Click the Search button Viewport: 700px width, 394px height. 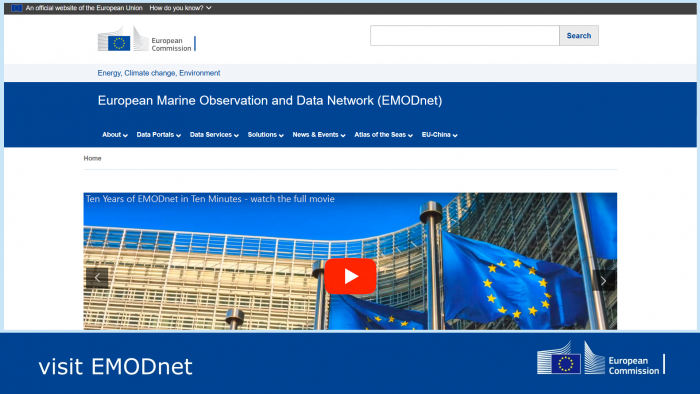tap(579, 36)
